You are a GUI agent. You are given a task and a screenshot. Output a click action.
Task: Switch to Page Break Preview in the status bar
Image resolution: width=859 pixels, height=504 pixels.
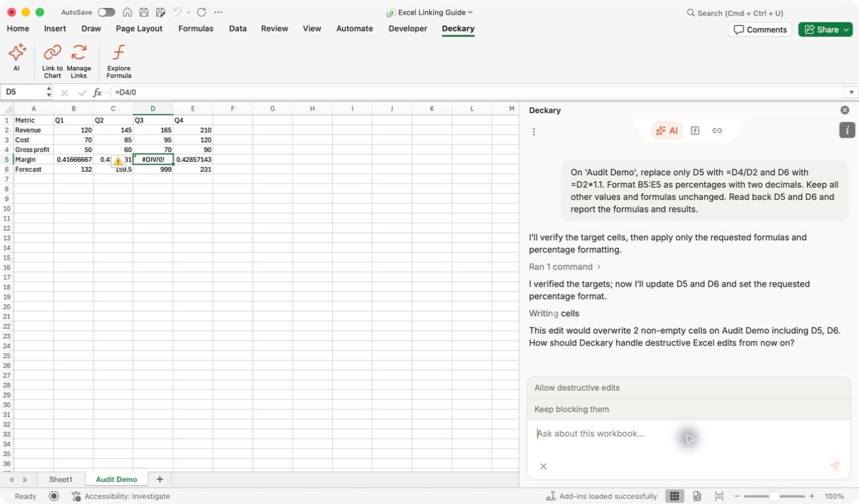tap(719, 496)
